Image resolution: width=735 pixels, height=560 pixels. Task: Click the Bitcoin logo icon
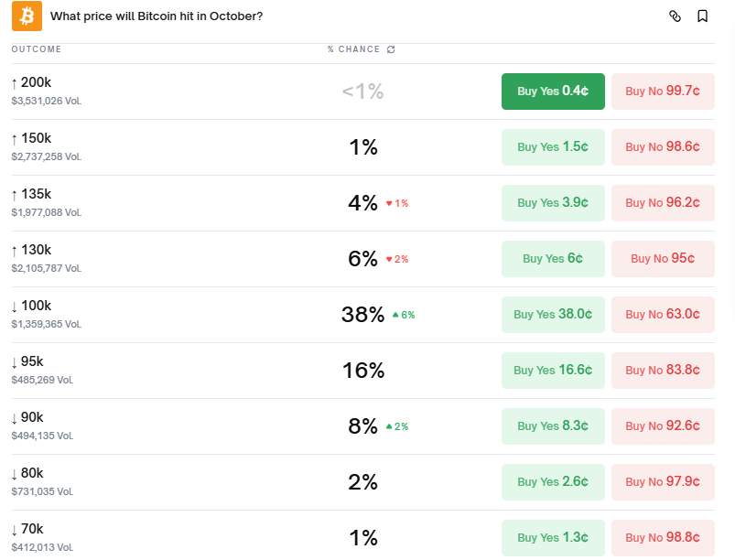(27, 16)
